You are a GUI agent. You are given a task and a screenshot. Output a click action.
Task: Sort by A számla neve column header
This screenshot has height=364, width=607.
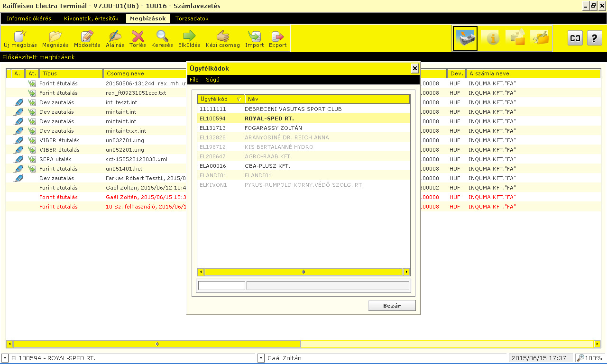tap(533, 73)
